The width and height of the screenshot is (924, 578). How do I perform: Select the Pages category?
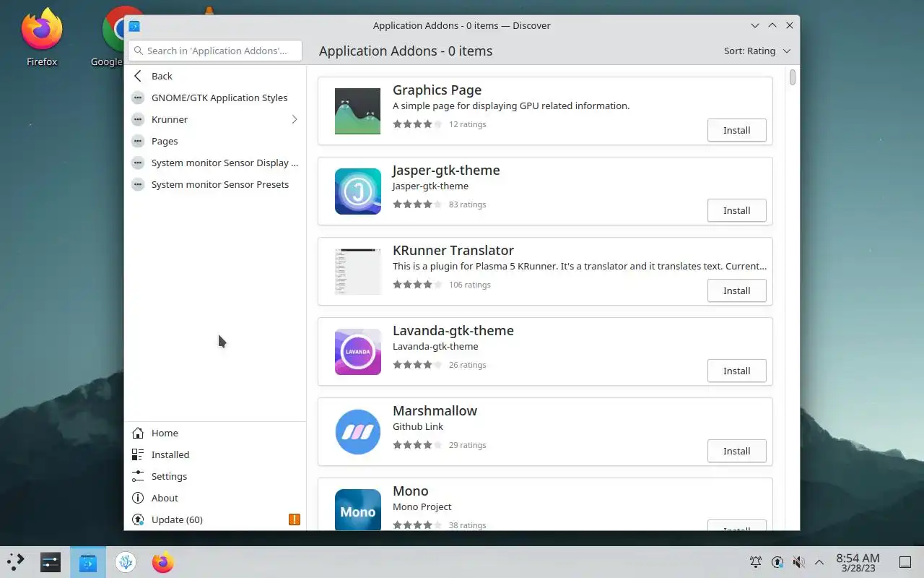pyautogui.click(x=215, y=141)
